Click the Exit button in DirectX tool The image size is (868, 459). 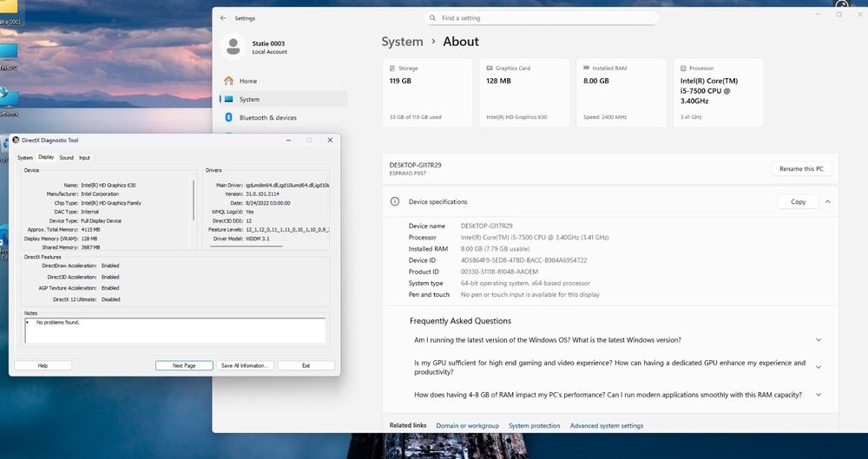click(306, 365)
